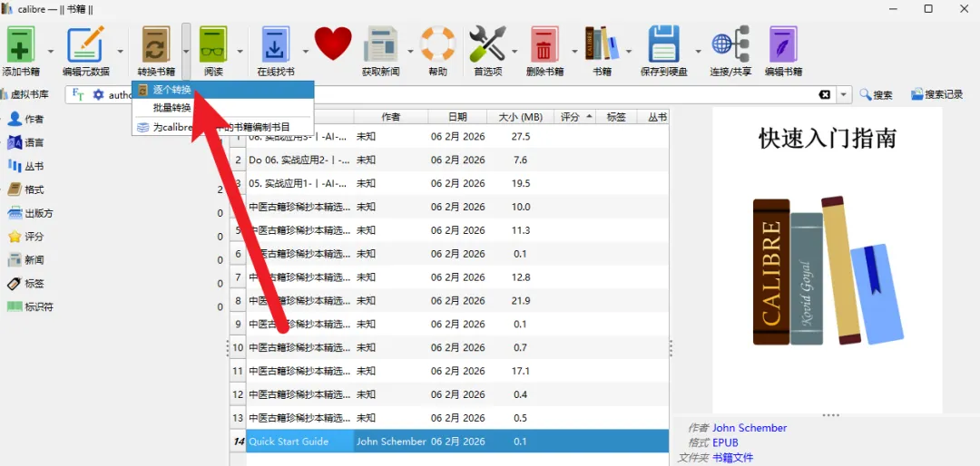The width and height of the screenshot is (980, 466).
Task: Open Edit metadata (编辑元数据) tool
Action: click(x=85, y=44)
